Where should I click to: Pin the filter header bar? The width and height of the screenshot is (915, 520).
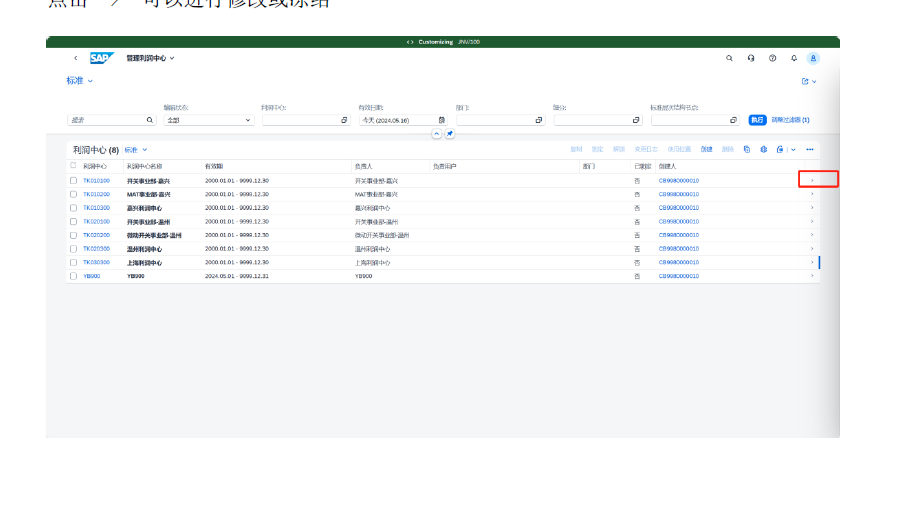coord(450,133)
